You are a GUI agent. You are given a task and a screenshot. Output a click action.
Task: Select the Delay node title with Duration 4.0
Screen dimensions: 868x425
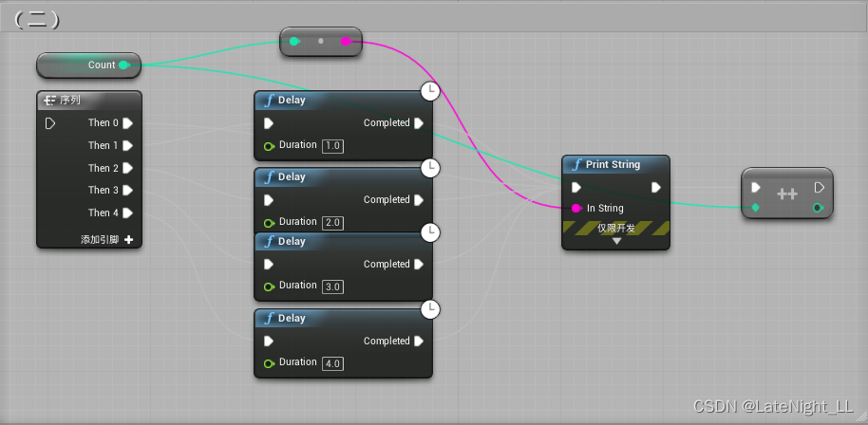(292, 319)
